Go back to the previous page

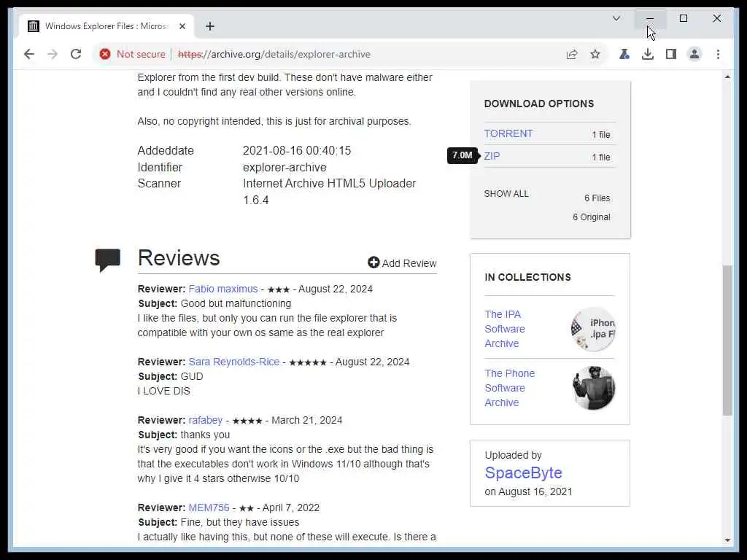(x=29, y=54)
